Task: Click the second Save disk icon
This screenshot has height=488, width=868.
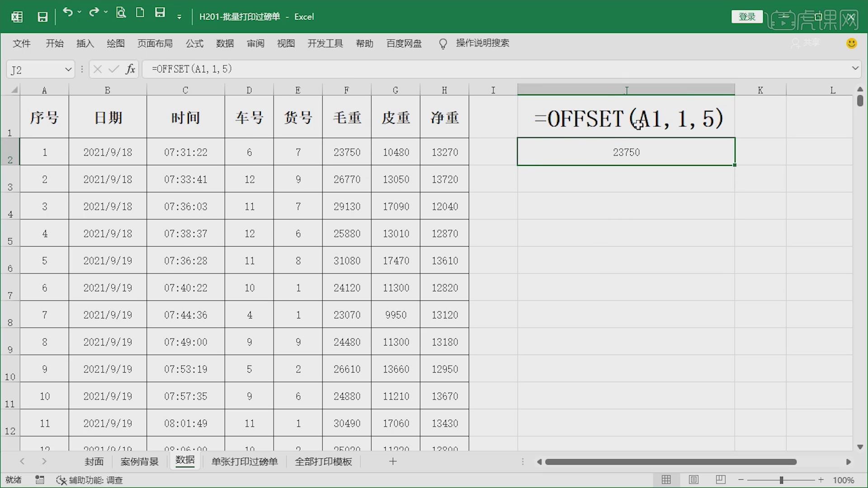Action: pos(160,12)
